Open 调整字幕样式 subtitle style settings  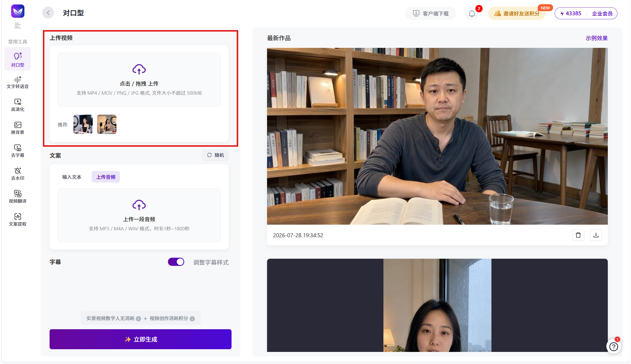click(x=211, y=262)
